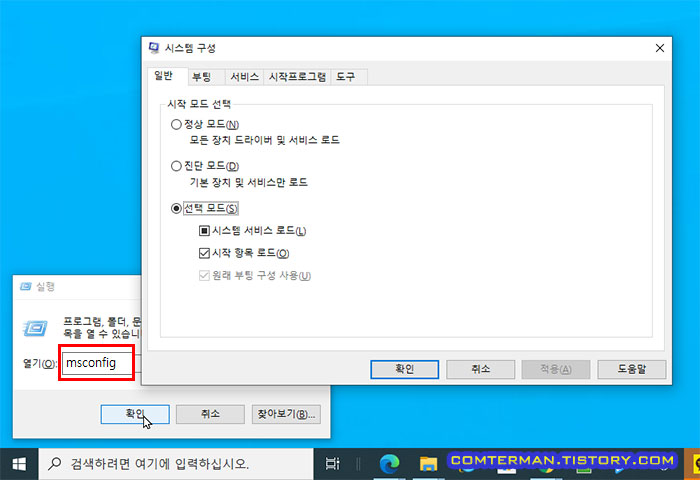Open the Windows Start menu
Viewport: 700px width, 480px height.
19,464
